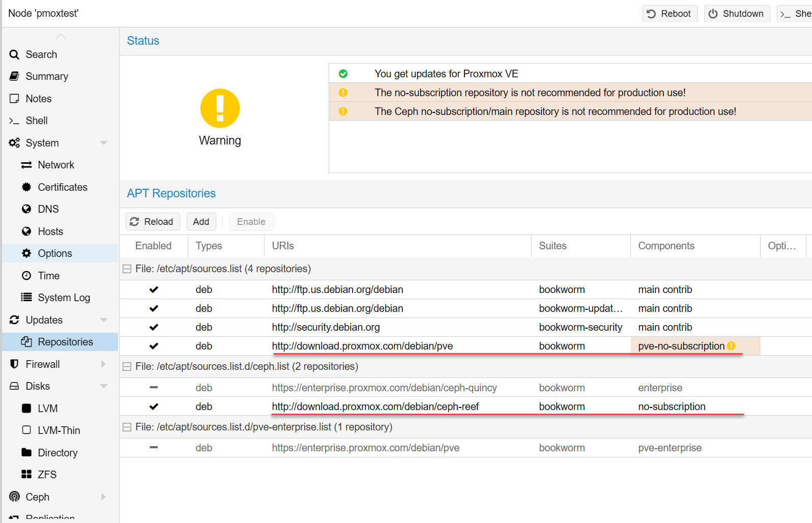Viewport: 812px width, 523px height.
Task: Toggle disabled mark for ceph-quincy enterprise repository
Action: [x=154, y=388]
